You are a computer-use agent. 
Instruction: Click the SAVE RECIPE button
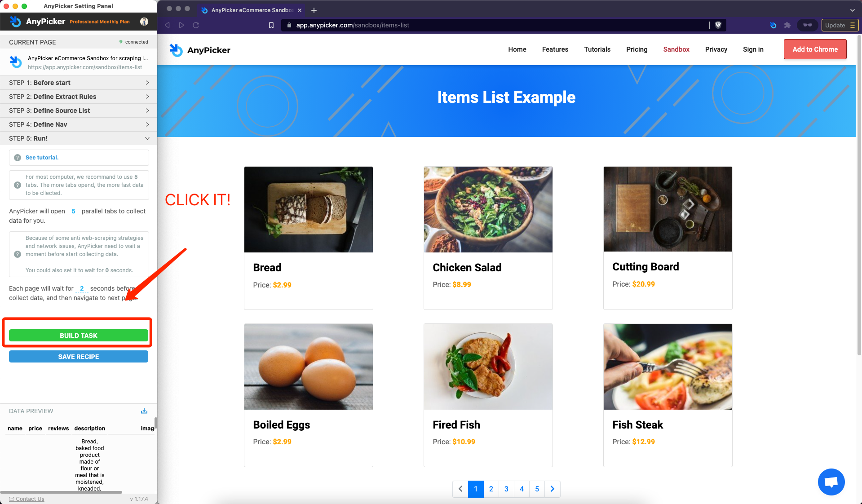[79, 357]
